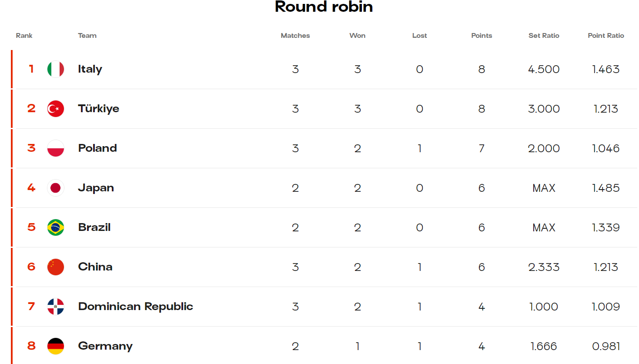Click the Germany flag icon
Viewport: 639px width, 364px height.
[56, 346]
